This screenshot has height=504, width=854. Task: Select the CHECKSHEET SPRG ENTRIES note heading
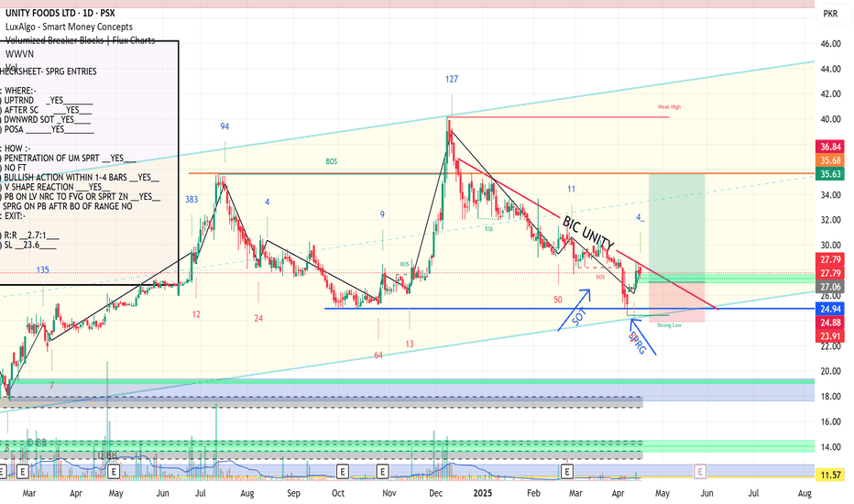49,71
